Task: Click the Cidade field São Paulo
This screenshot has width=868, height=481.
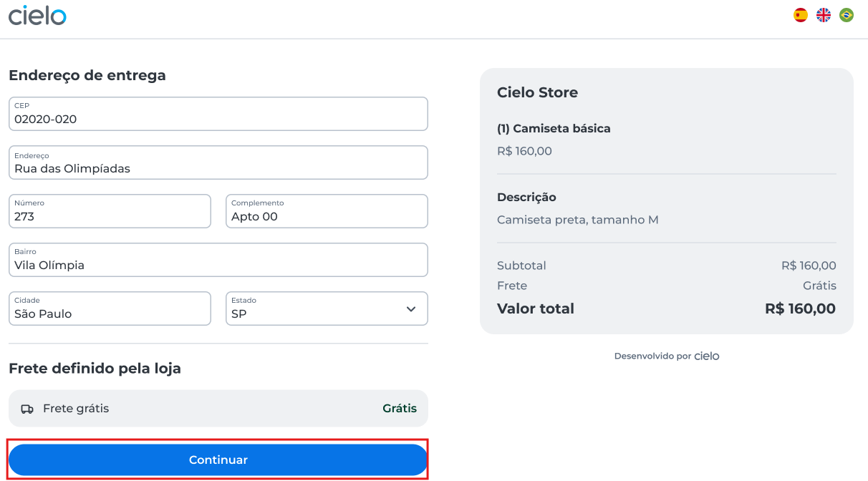Action: 110,308
